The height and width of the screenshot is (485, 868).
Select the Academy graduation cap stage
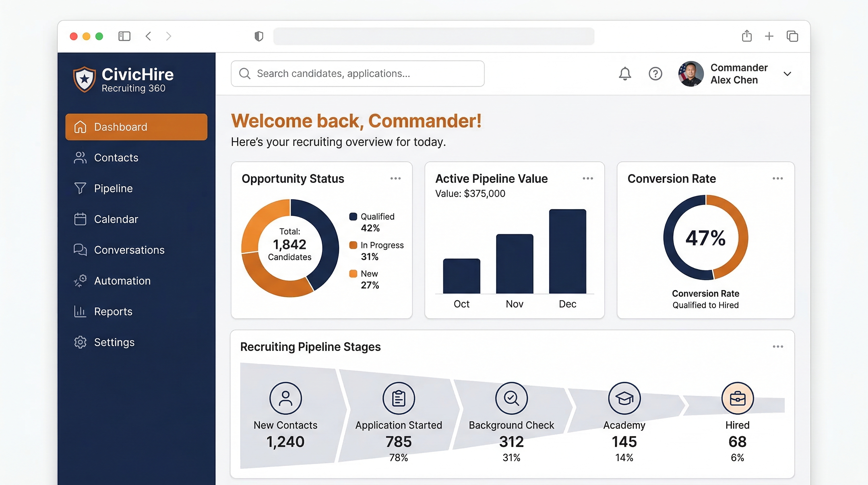click(625, 398)
